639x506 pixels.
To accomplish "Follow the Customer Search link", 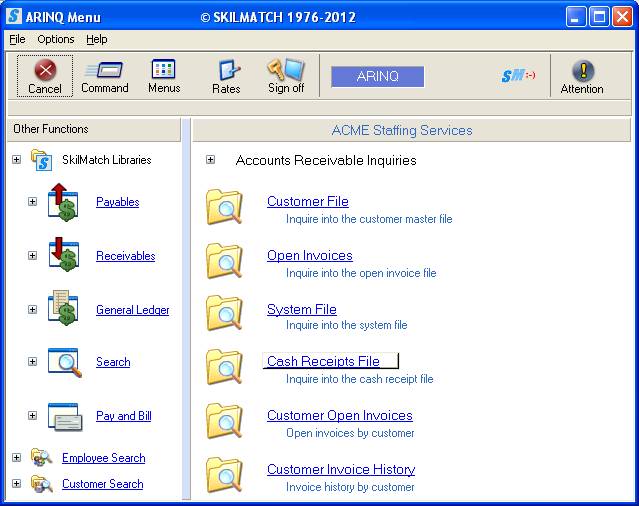I will click(102, 484).
